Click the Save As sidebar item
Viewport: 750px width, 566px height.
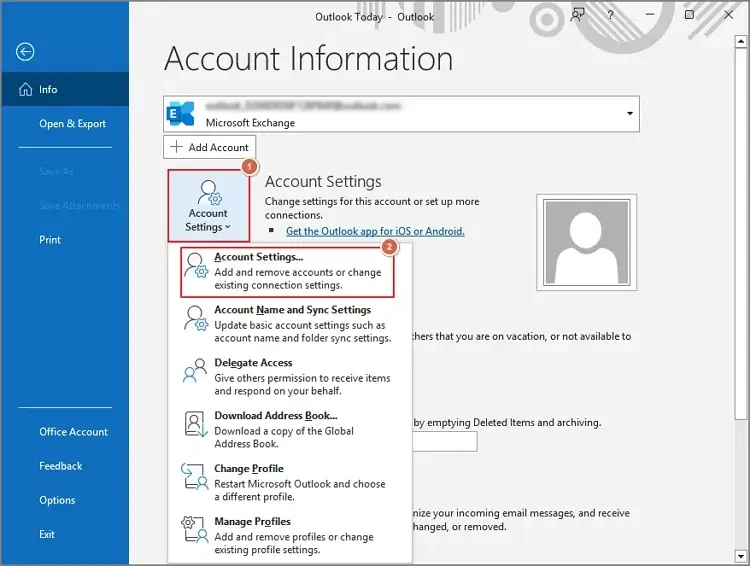click(x=56, y=171)
